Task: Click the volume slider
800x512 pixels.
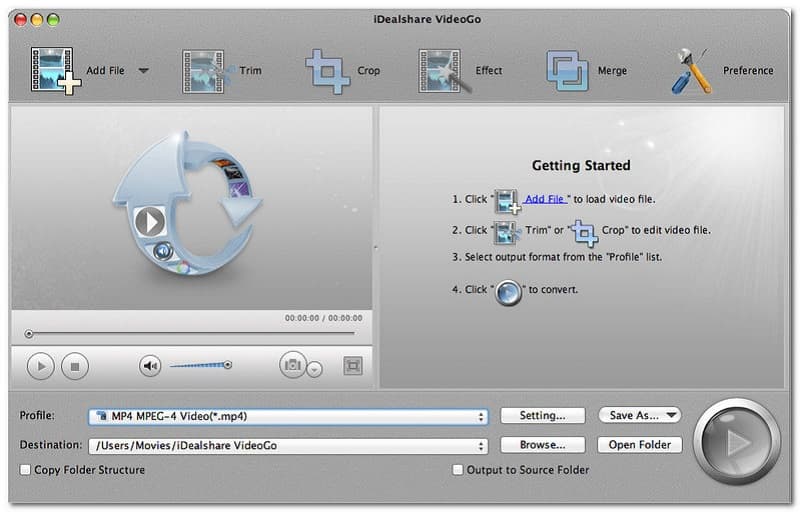Action: [x=200, y=366]
